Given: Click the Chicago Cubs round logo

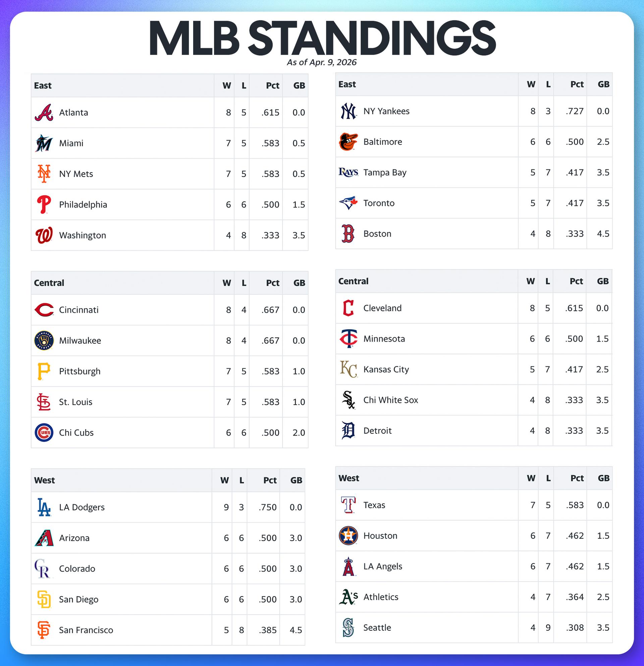Looking at the screenshot, I should 44,433.
